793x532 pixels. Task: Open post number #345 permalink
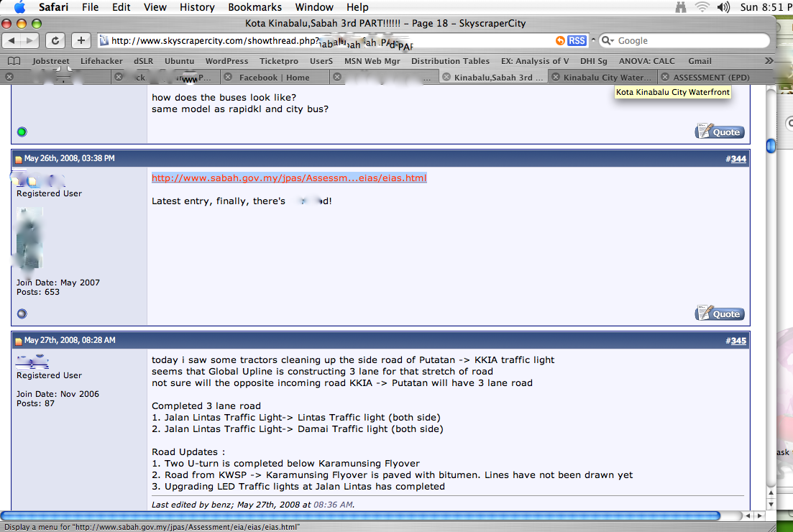click(x=738, y=341)
